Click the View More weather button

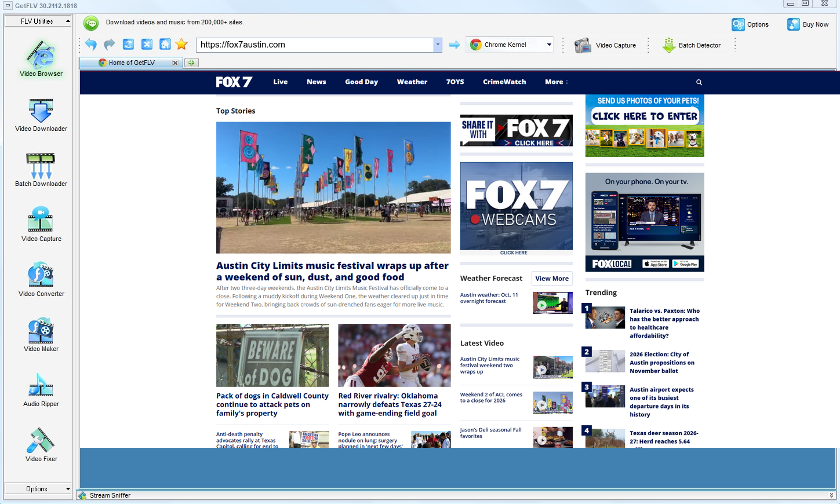click(x=552, y=279)
